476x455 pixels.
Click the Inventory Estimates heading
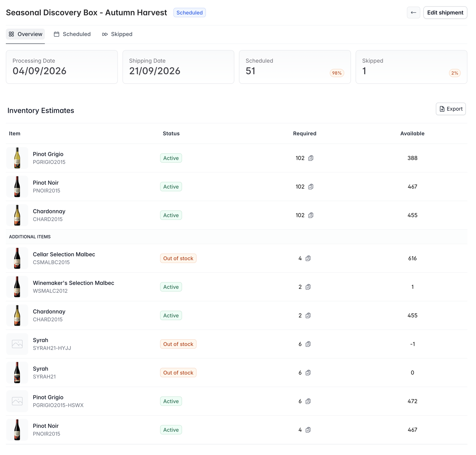[41, 111]
